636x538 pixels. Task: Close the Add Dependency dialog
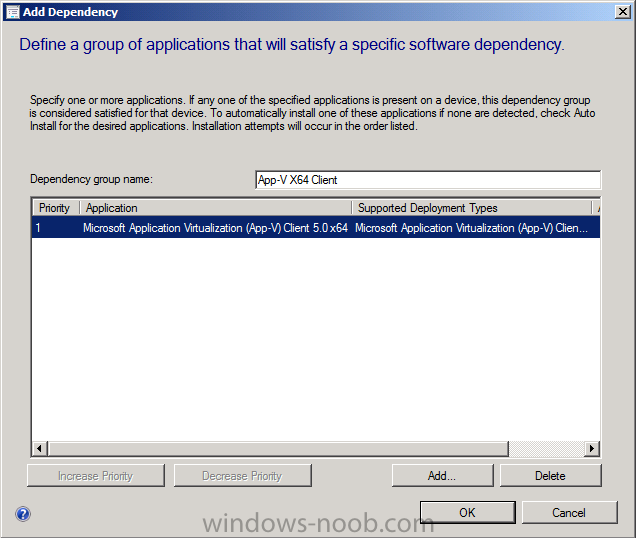[x=623, y=12]
